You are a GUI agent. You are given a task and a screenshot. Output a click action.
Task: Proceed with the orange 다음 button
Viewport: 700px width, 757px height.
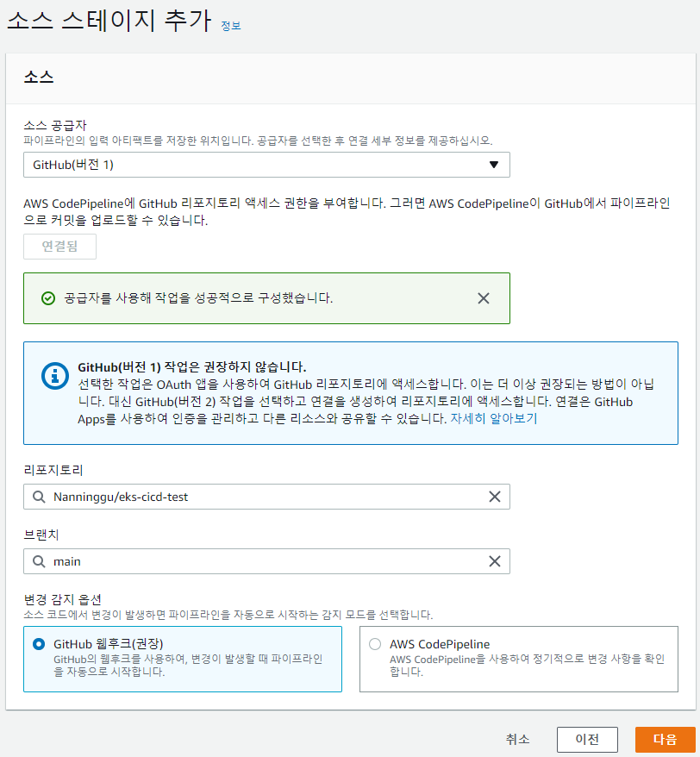coord(665,739)
